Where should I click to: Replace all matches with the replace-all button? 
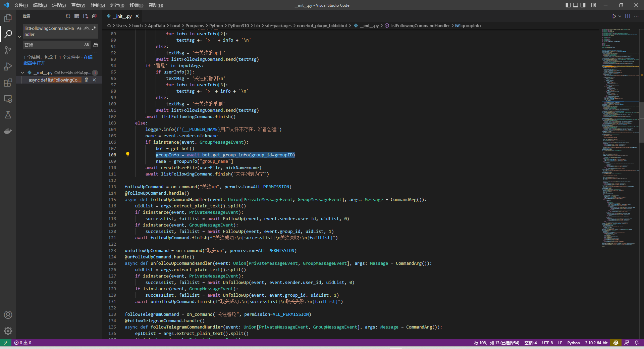click(96, 45)
